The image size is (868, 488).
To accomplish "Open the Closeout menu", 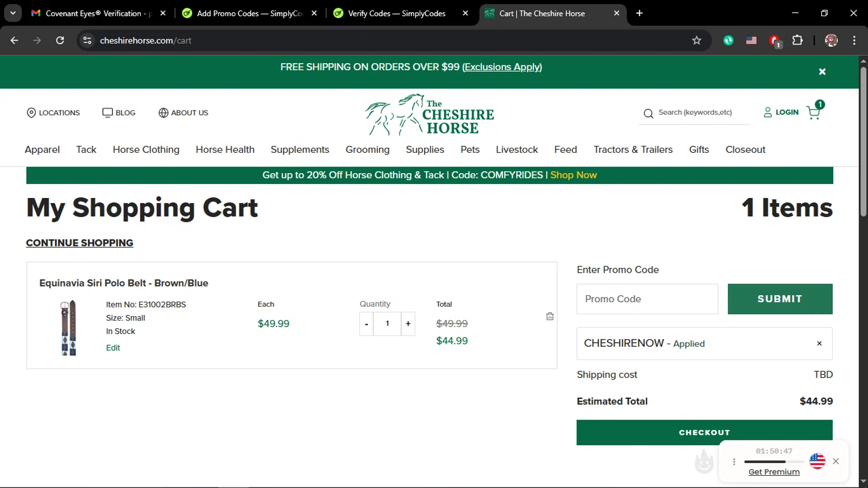I will (745, 149).
